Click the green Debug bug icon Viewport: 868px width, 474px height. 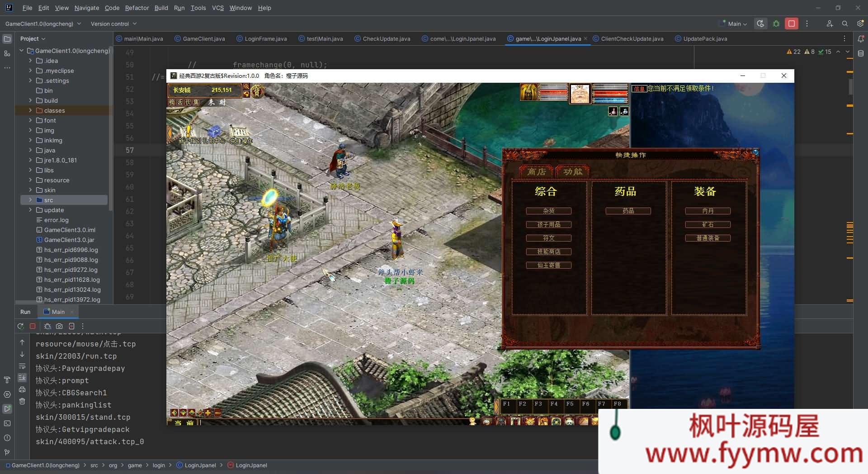pyautogui.click(x=776, y=24)
